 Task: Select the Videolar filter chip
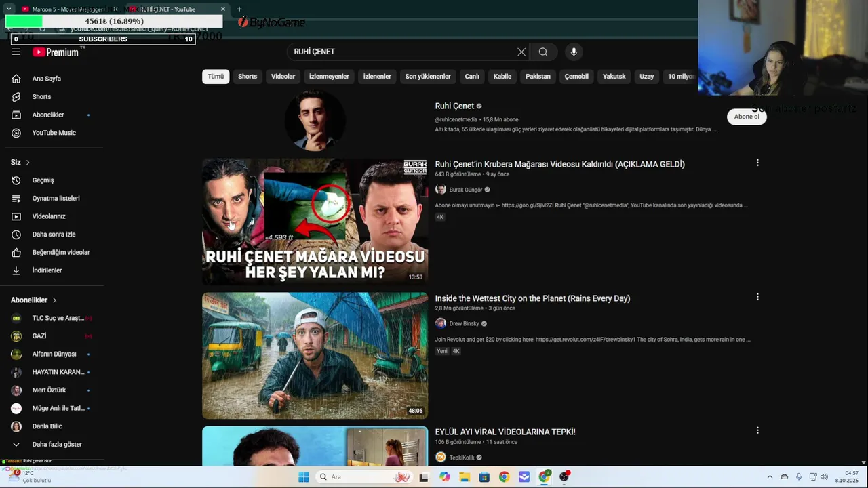283,77
